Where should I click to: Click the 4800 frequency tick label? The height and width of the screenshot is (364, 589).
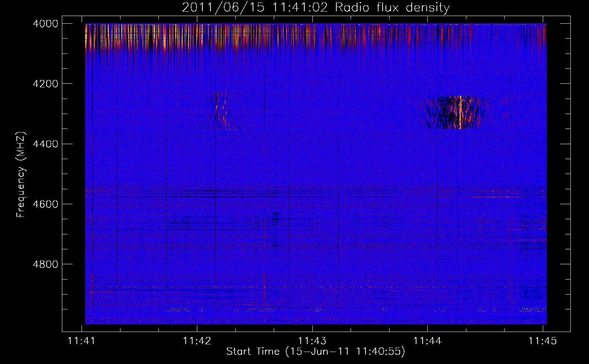[x=46, y=264]
